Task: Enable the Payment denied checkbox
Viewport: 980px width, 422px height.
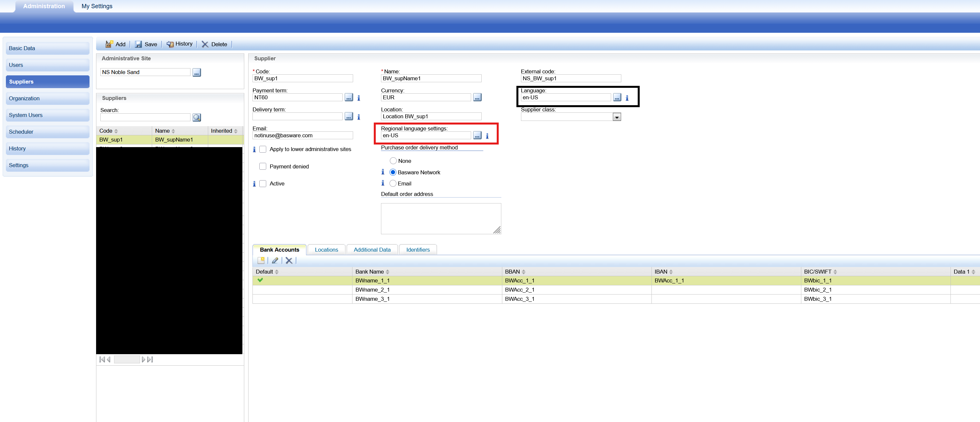Action: [x=263, y=166]
